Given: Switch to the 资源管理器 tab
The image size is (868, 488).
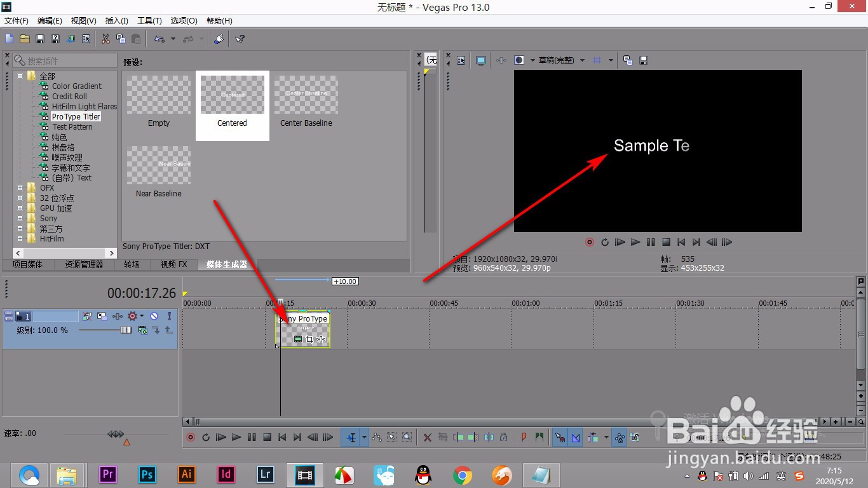Looking at the screenshot, I should pos(84,264).
